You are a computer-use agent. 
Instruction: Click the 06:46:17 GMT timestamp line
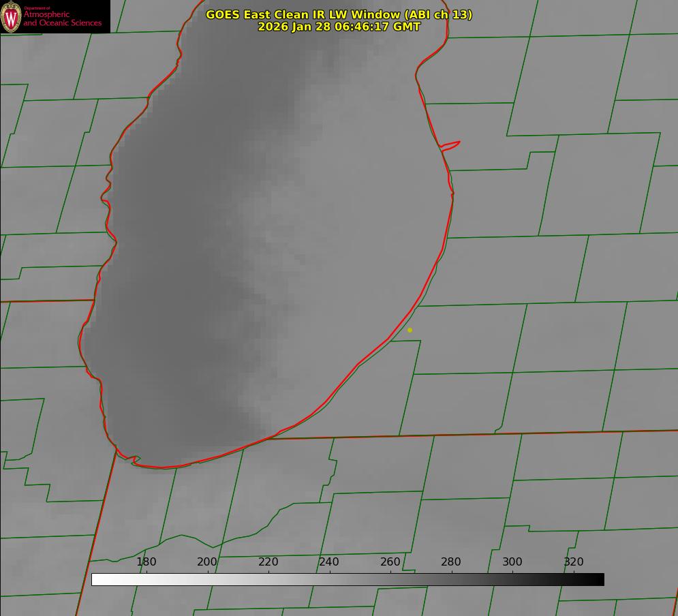(339, 27)
